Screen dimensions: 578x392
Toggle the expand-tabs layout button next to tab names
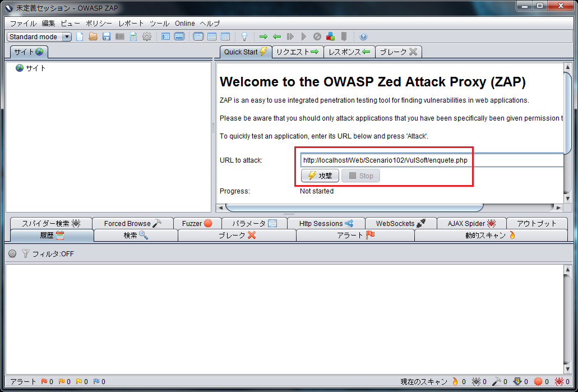point(179,36)
